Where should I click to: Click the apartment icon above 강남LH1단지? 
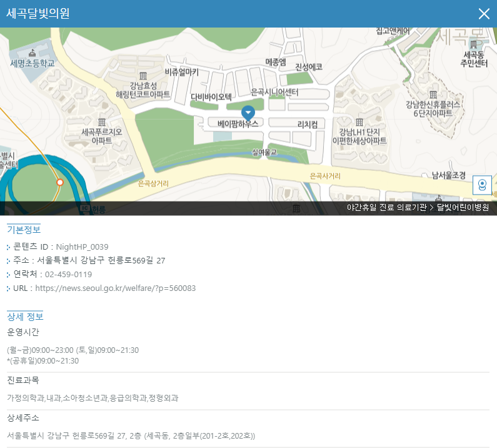pyautogui.click(x=359, y=122)
